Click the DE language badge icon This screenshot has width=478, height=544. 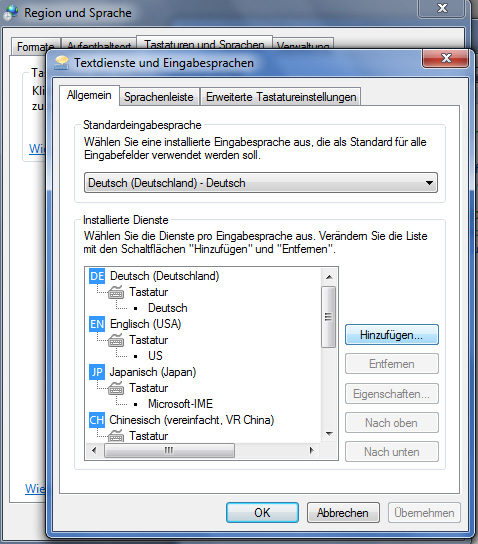click(97, 276)
